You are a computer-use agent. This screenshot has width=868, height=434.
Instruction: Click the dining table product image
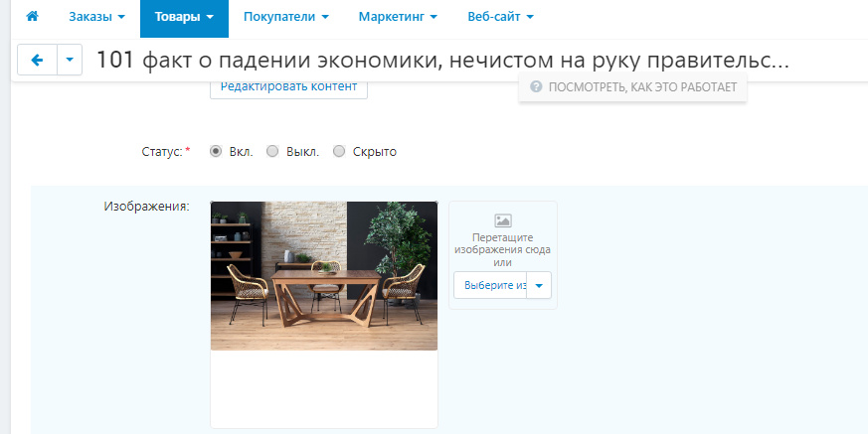323,275
